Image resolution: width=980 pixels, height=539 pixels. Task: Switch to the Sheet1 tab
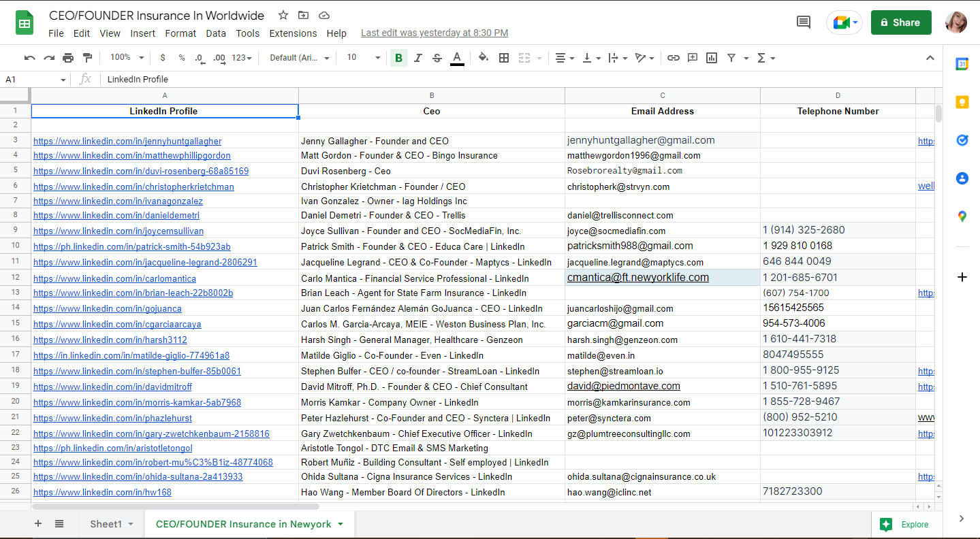coord(106,524)
